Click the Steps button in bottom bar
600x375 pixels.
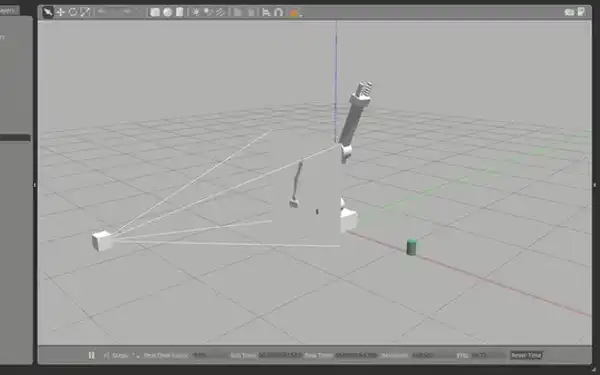[x=116, y=355]
